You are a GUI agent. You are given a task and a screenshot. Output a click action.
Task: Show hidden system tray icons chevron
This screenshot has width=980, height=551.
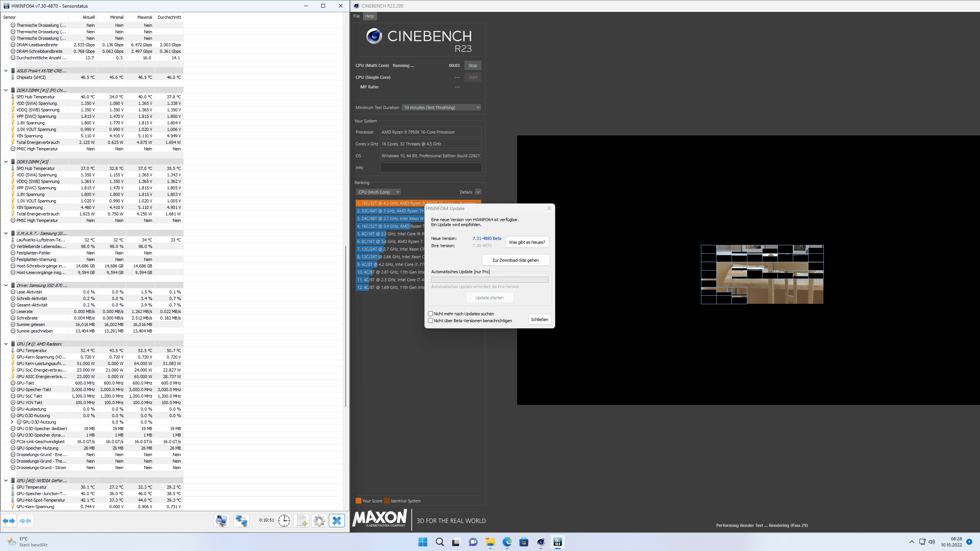(911, 542)
